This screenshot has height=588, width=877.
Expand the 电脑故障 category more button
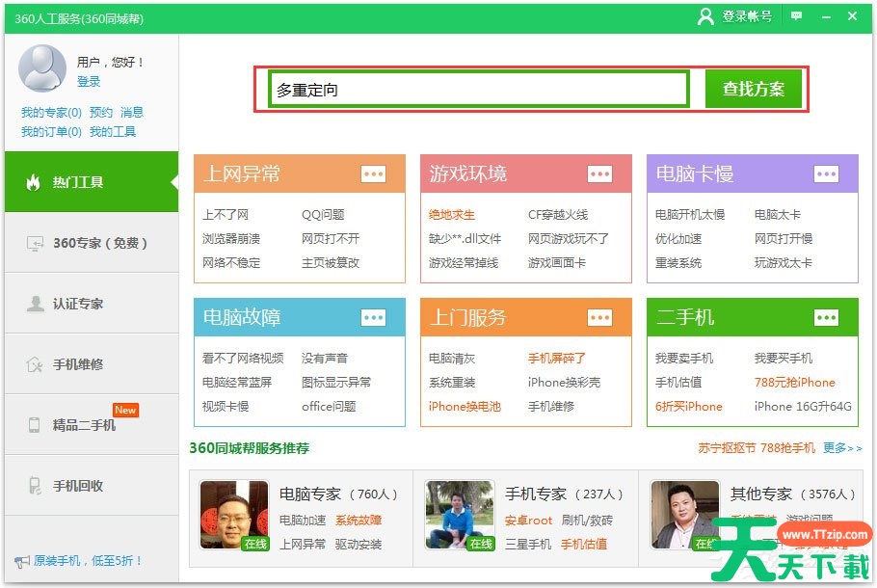coord(373,317)
